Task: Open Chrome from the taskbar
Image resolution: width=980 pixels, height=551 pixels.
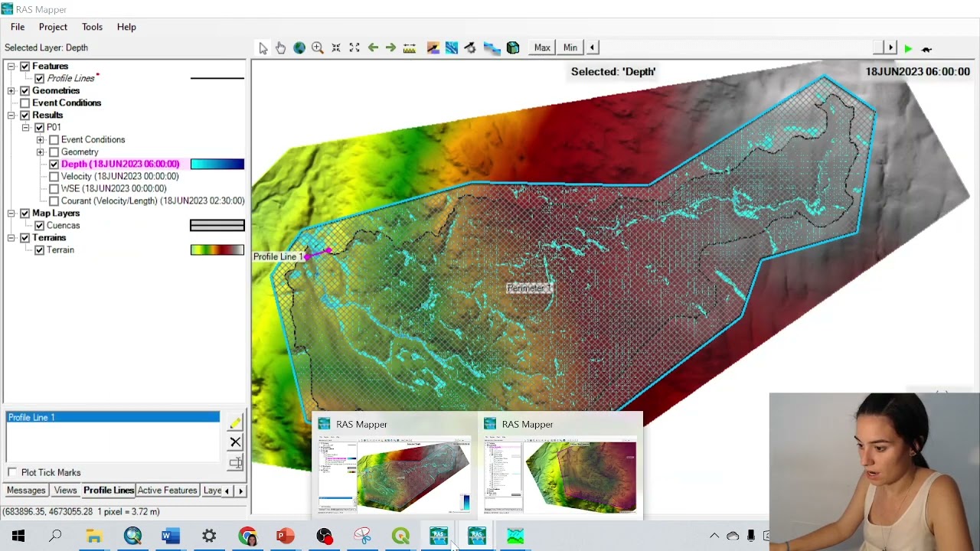Action: coord(247,536)
